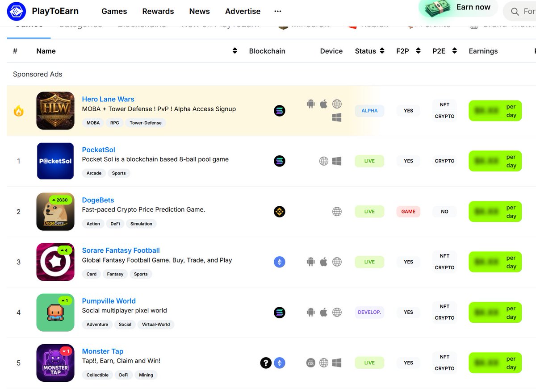Click Android icon in Sorare row
Screen dimensions: 536x392
tap(311, 262)
